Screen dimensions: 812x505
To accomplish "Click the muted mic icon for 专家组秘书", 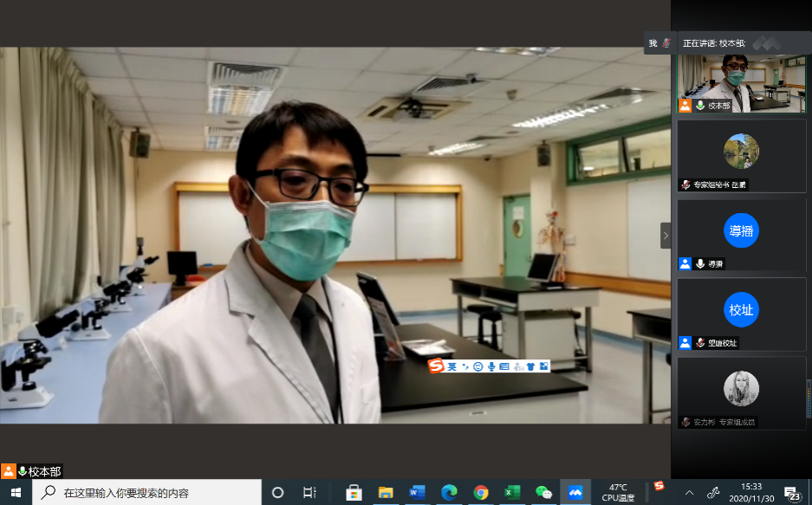I will tap(685, 185).
